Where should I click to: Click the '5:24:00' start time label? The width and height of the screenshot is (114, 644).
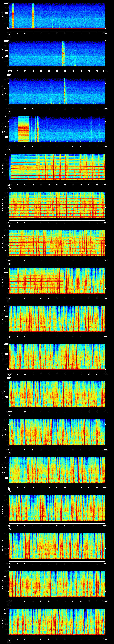click(9, 109)
